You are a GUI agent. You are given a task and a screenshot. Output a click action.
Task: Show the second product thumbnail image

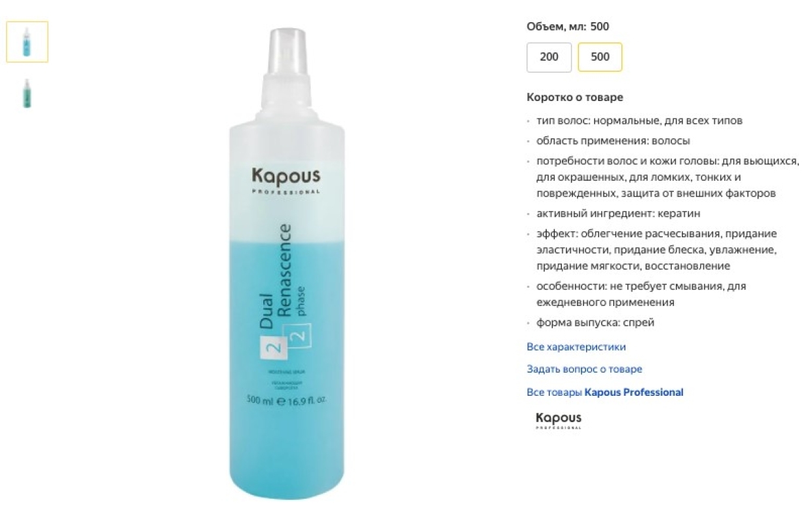(27, 93)
